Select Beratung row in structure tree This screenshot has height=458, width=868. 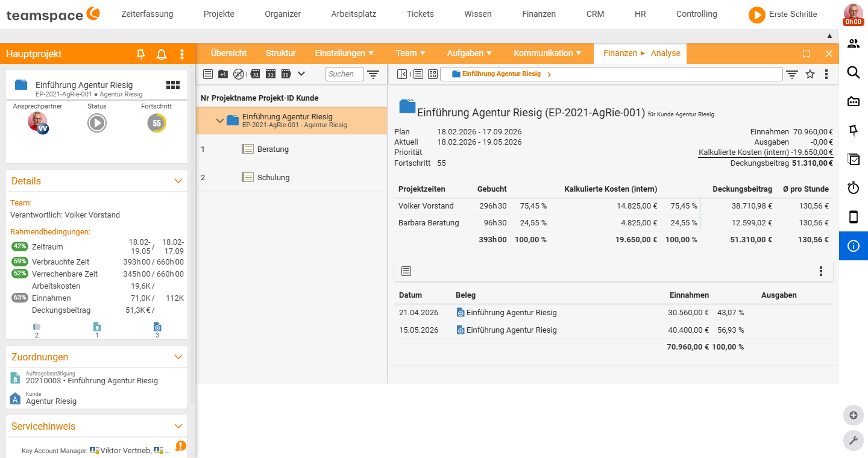pos(291,149)
